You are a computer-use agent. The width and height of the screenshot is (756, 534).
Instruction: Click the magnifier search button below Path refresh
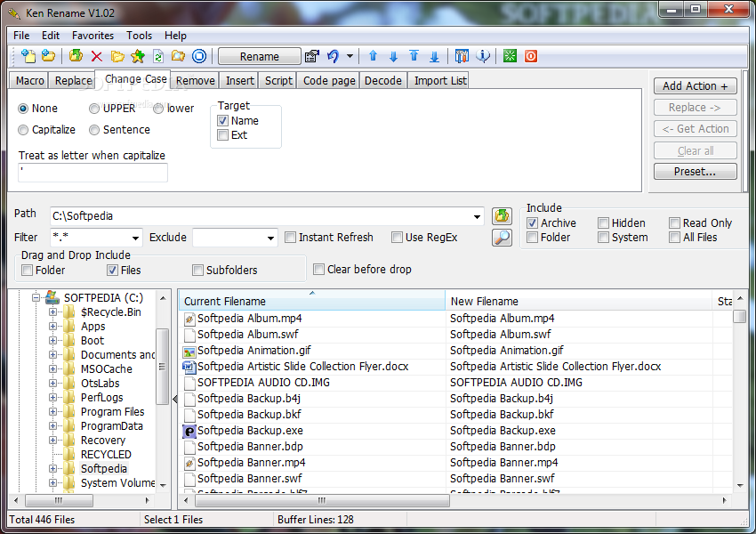(502, 238)
